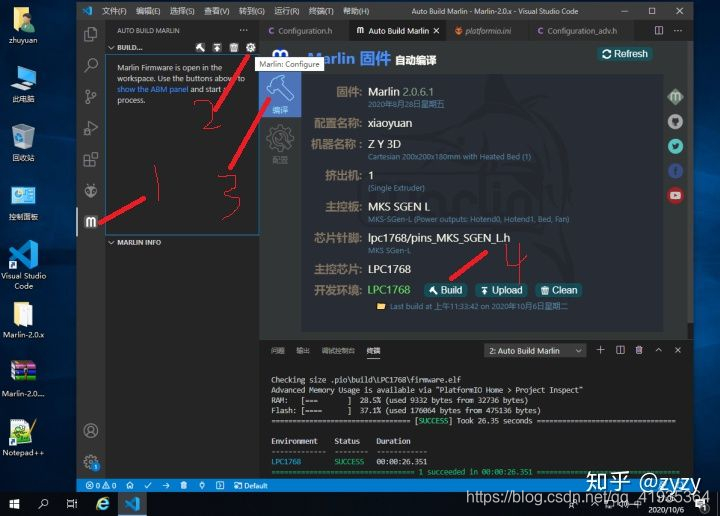Viewport: 720px width, 516px height.
Task: Open the Search view in activity bar
Action: point(91,65)
